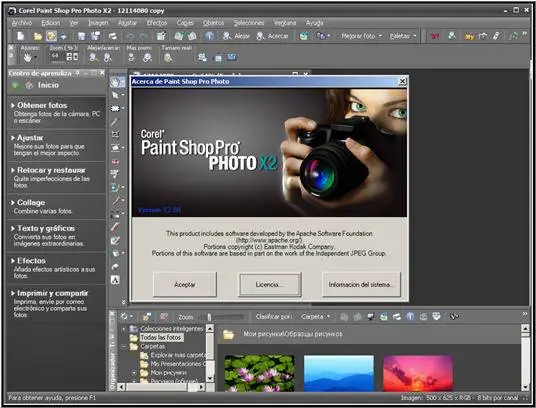Select Explorar más carpetas tree item
Image resolution: width=536 pixels, height=408 pixels.
[x=178, y=355]
